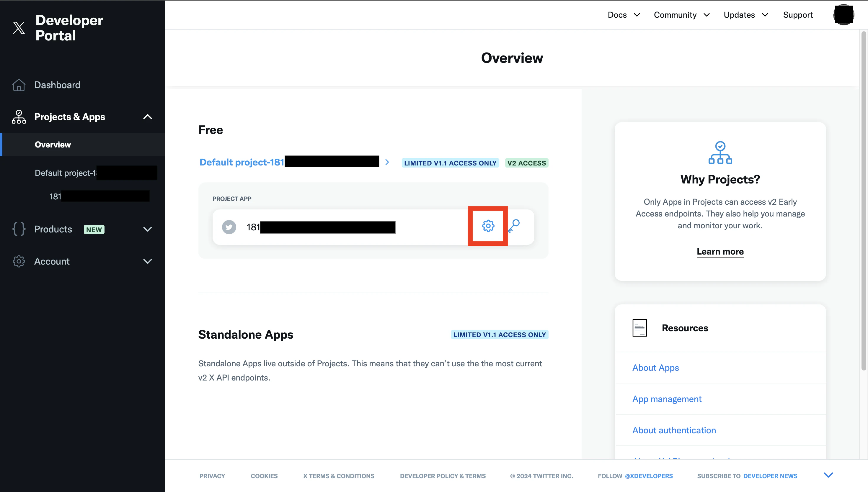
Task: Click the Projects & Apps hierarchy icon
Action: pos(19,117)
